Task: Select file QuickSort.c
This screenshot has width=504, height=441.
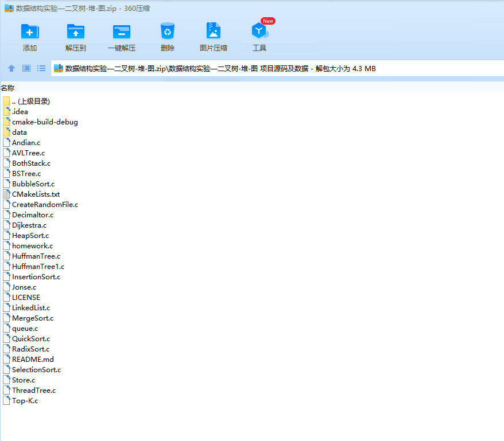Action: pos(26,338)
